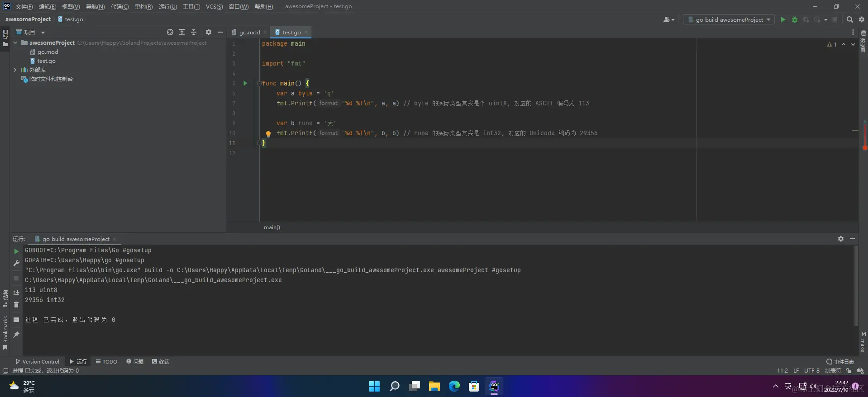868x397 pixels.
Task: Open Search Everywhere magnifier icon
Action: (849, 19)
